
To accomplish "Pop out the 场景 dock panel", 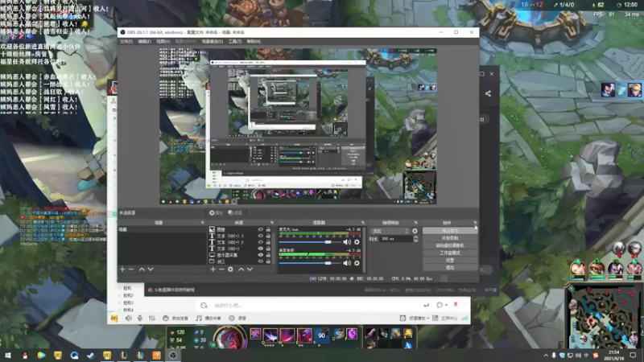I will pyautogui.click(x=202, y=223).
